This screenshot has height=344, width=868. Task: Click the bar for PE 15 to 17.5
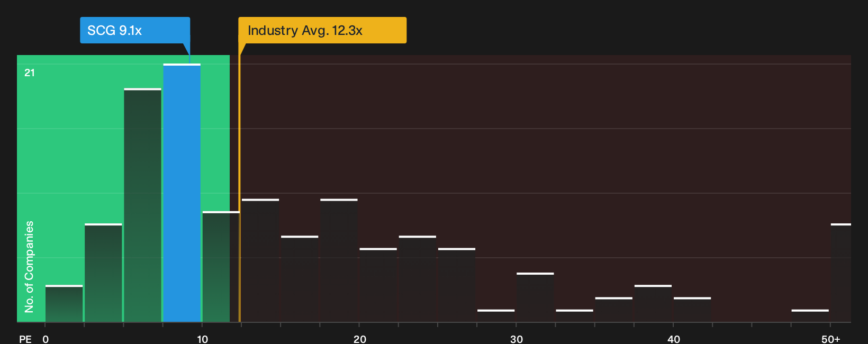[x=300, y=279]
